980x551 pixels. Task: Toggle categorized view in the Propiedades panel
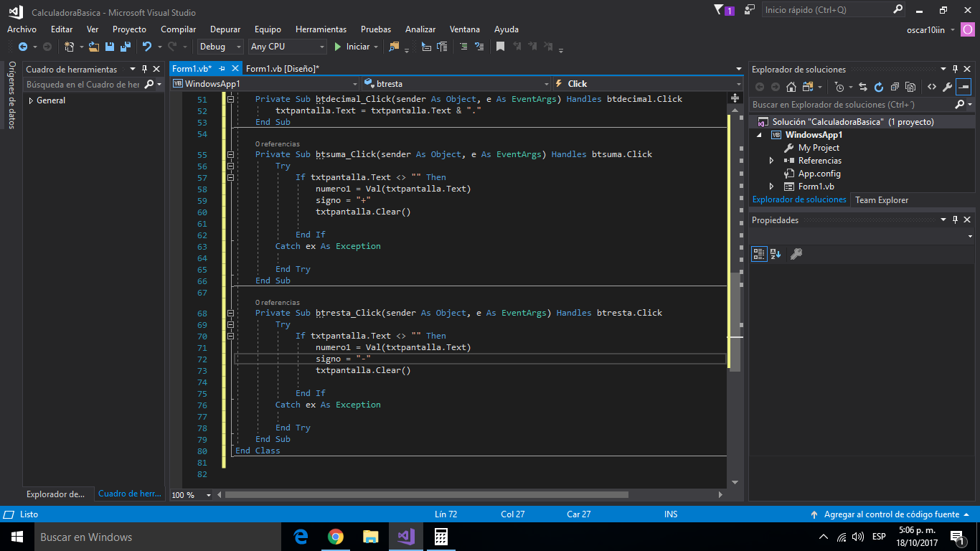[x=758, y=254]
